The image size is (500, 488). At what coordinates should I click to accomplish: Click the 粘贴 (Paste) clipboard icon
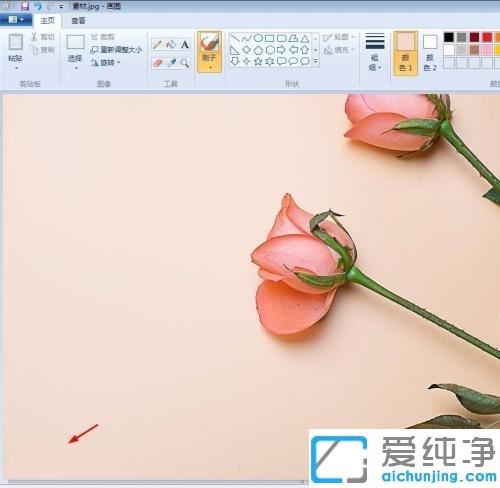[x=15, y=42]
